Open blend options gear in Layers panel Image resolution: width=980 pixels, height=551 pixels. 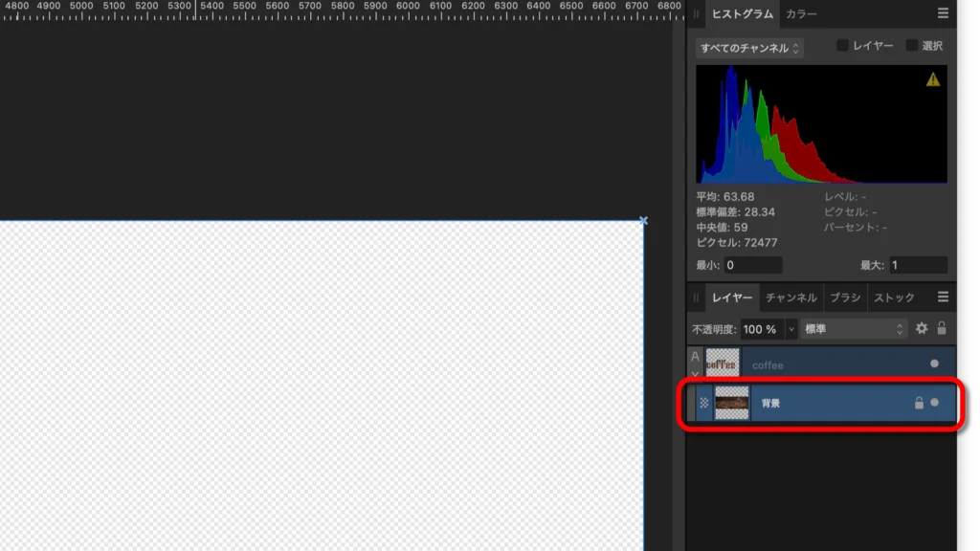922,328
